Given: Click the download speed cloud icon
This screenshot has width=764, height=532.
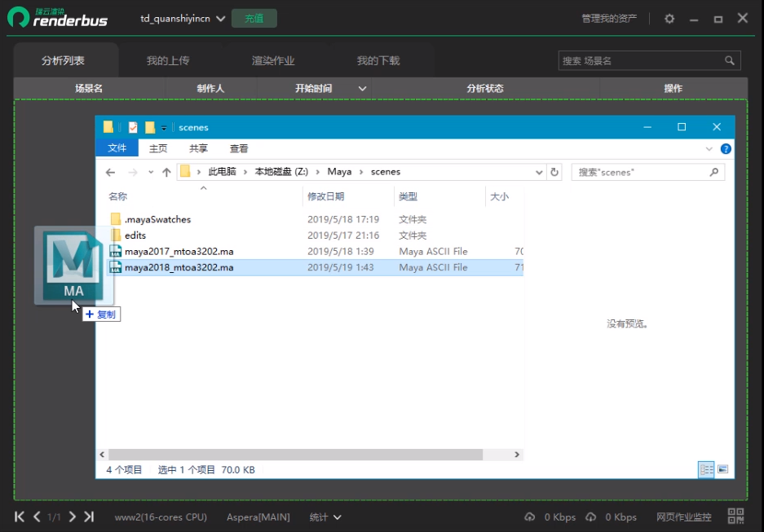Looking at the screenshot, I should pyautogui.click(x=590, y=517).
